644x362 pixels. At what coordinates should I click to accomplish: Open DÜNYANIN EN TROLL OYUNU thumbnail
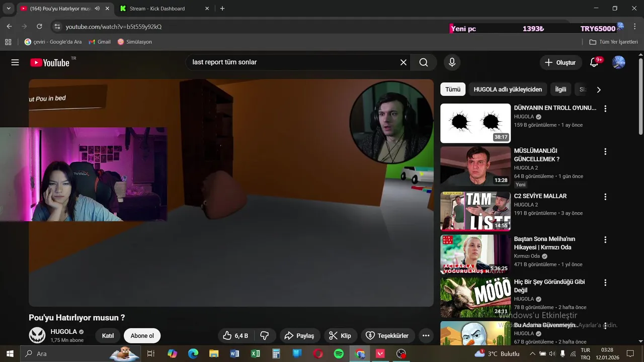pyautogui.click(x=475, y=123)
